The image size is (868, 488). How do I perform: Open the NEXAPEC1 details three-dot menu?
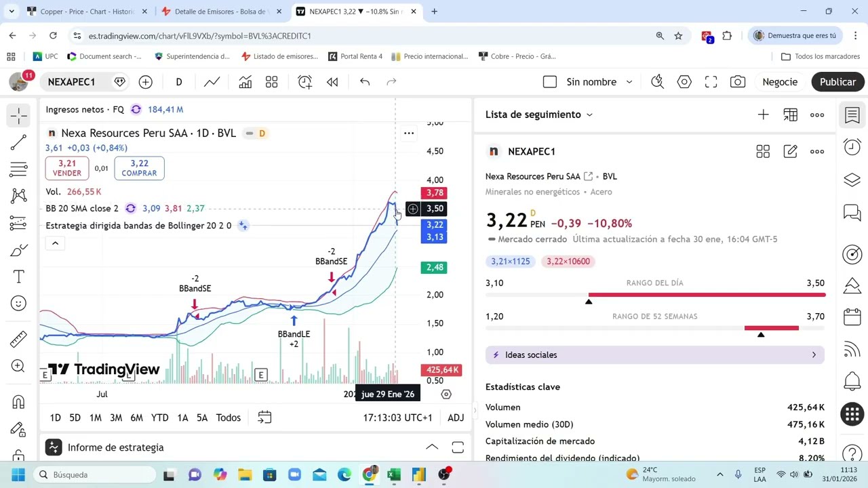(817, 152)
